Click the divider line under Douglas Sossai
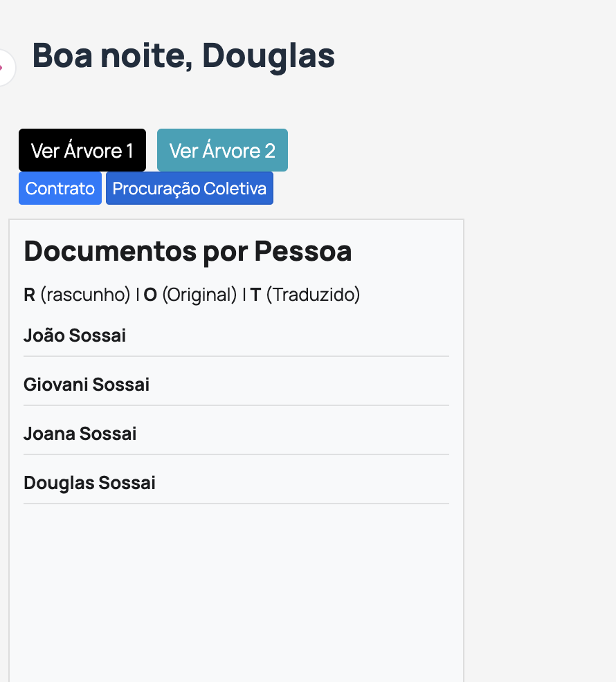Screen dimensions: 616x682 click(x=236, y=504)
